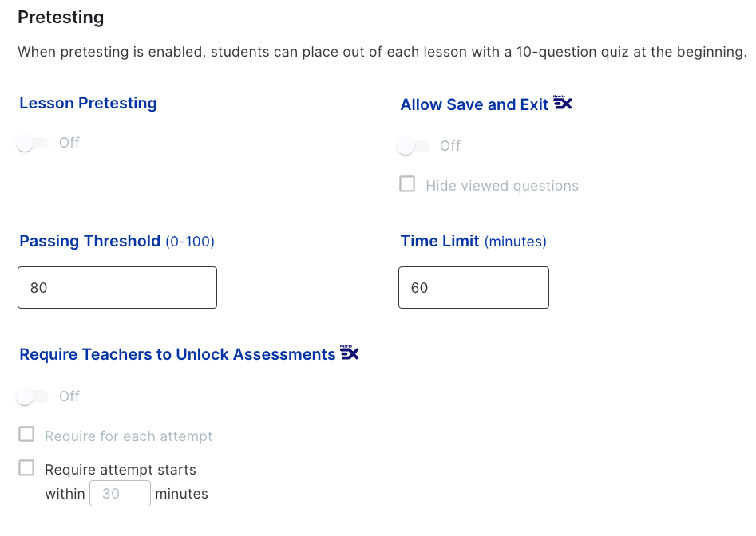The height and width of the screenshot is (536, 756).
Task: Click the Allow Save and Exit heading
Action: pos(474,104)
